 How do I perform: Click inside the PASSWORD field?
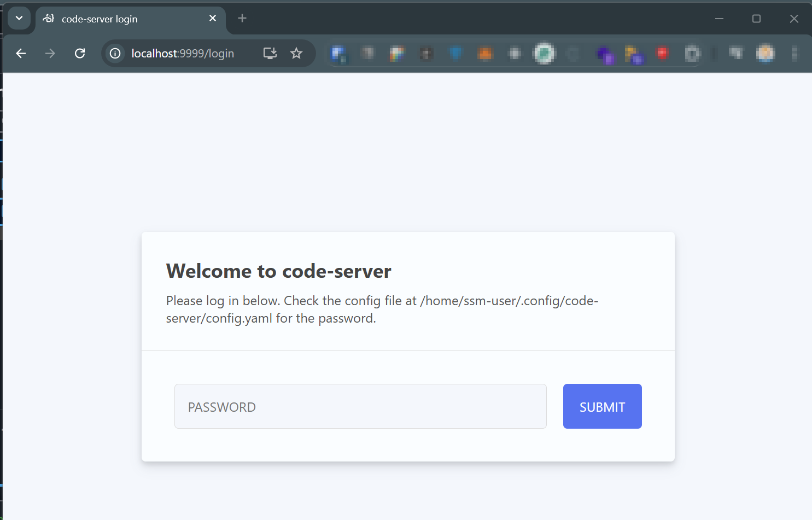(x=360, y=406)
